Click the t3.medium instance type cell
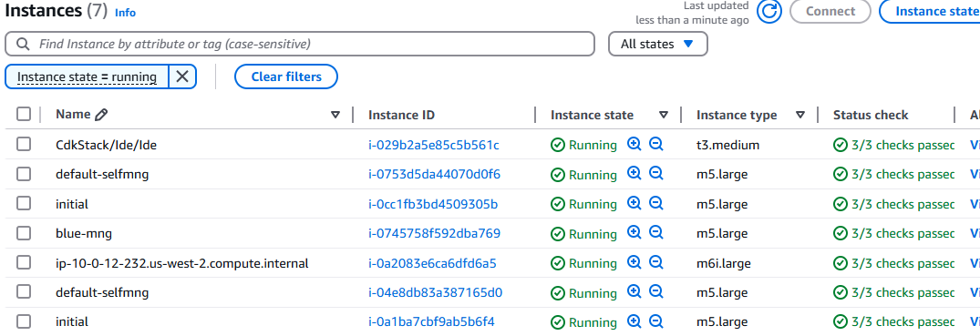 (728, 145)
